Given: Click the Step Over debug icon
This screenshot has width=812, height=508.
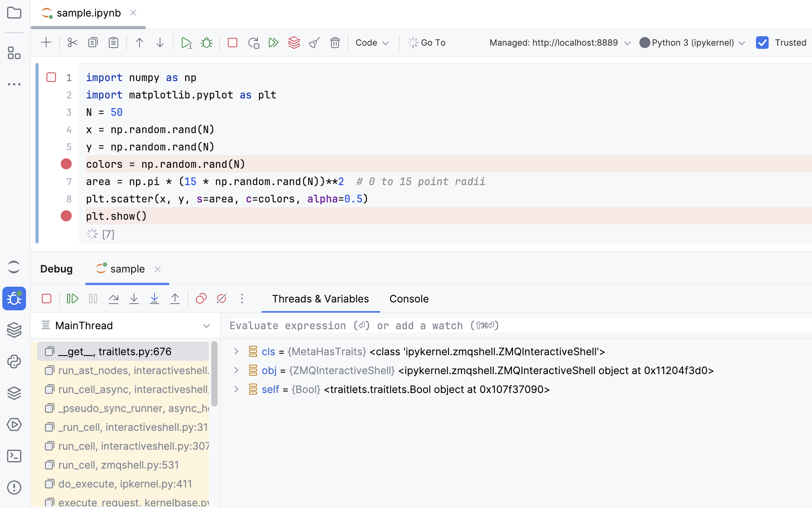Looking at the screenshot, I should tap(114, 299).
